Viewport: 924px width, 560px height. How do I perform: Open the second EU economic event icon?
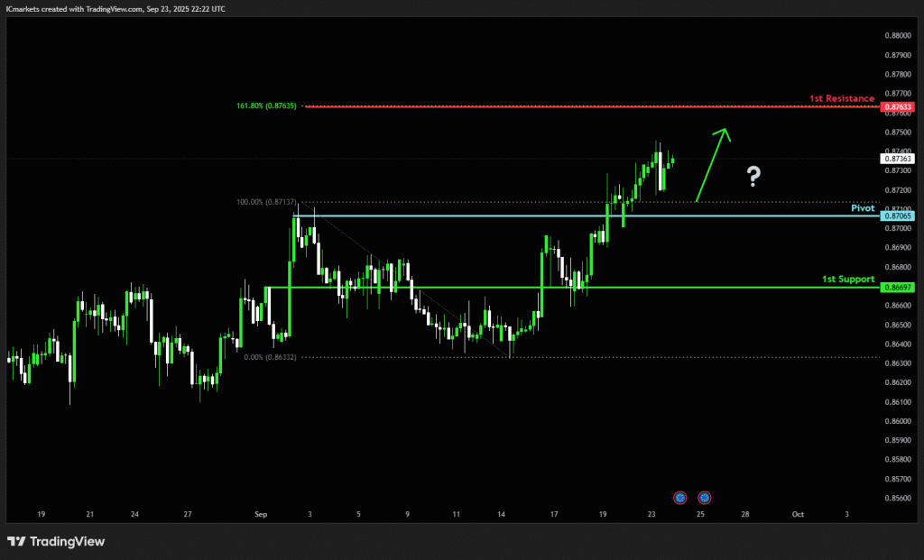coord(705,497)
